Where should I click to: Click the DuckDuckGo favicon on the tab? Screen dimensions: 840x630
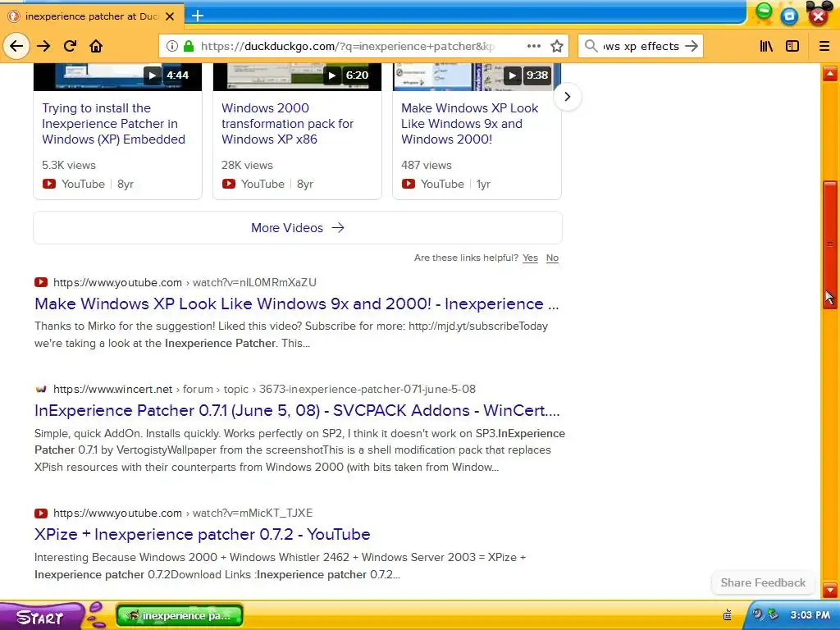pos(15,16)
